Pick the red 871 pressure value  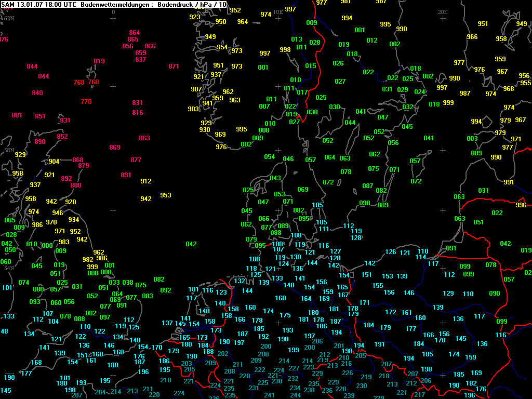pos(174,66)
